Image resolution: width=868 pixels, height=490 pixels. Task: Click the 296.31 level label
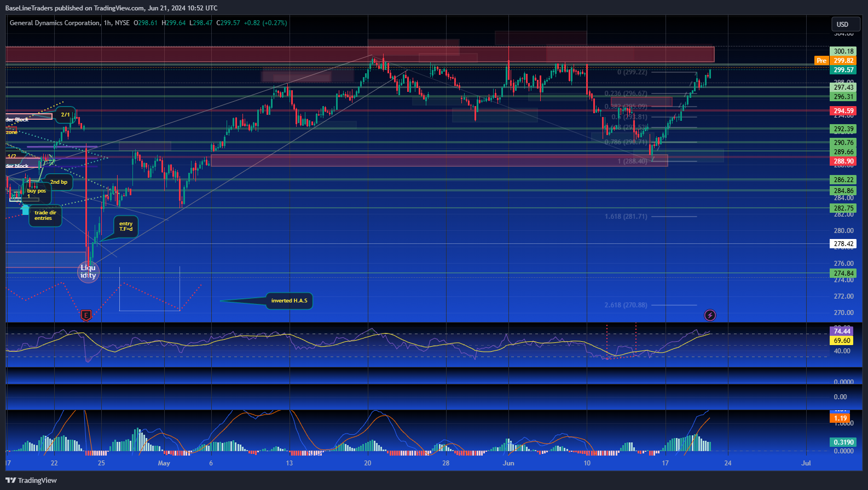pos(843,97)
